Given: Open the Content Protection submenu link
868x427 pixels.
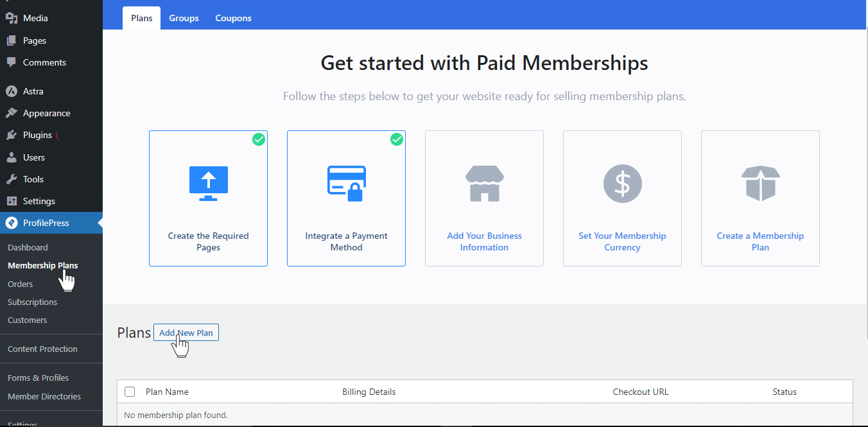Looking at the screenshot, I should [x=42, y=349].
